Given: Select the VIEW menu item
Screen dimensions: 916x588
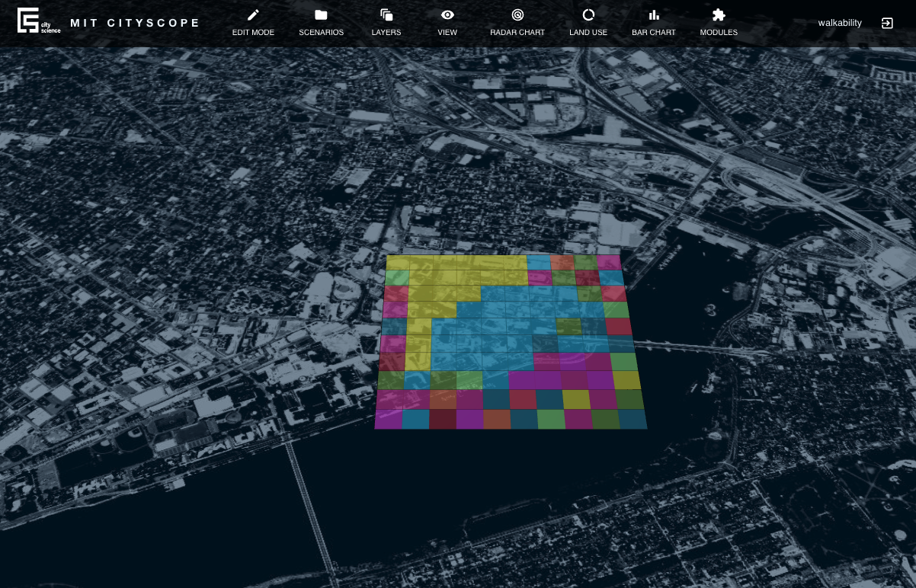Looking at the screenshot, I should pos(447,32).
